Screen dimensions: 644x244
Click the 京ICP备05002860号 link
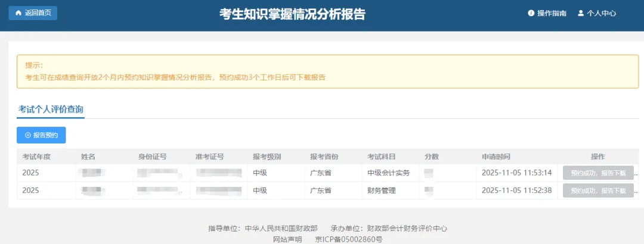[x=348, y=239]
